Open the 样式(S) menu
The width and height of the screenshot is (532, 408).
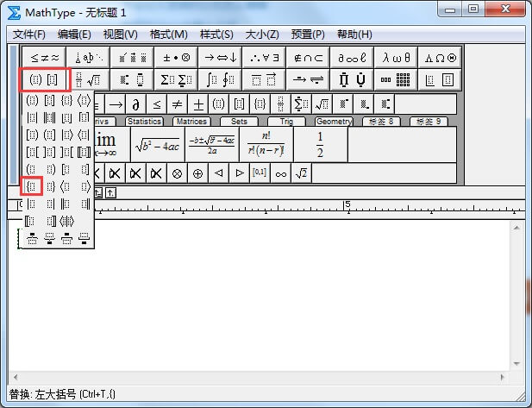(216, 35)
